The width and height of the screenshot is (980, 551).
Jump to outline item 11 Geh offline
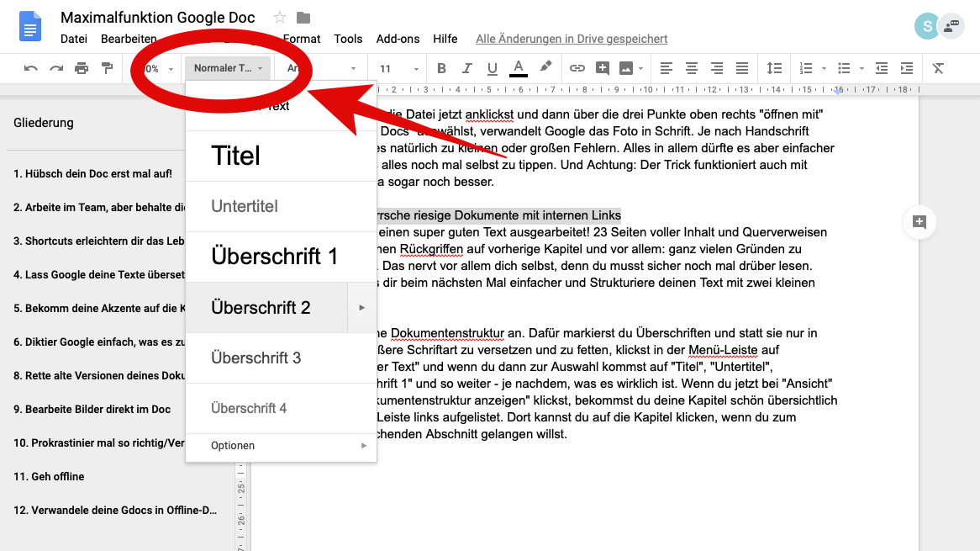[x=49, y=477]
